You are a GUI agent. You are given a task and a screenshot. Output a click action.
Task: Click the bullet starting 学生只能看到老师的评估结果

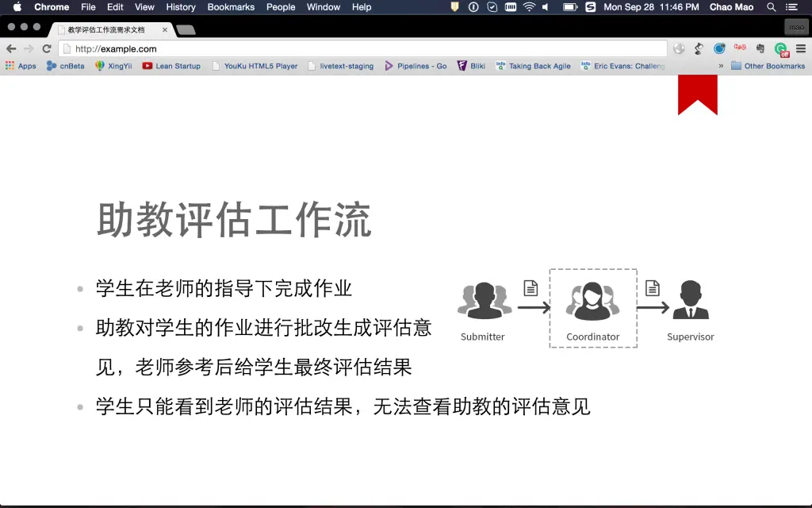343,406
